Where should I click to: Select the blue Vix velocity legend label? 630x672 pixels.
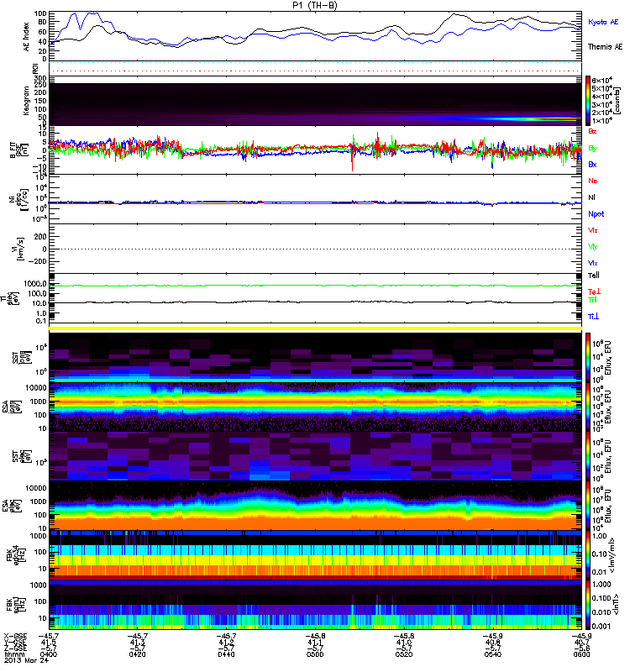click(x=592, y=263)
